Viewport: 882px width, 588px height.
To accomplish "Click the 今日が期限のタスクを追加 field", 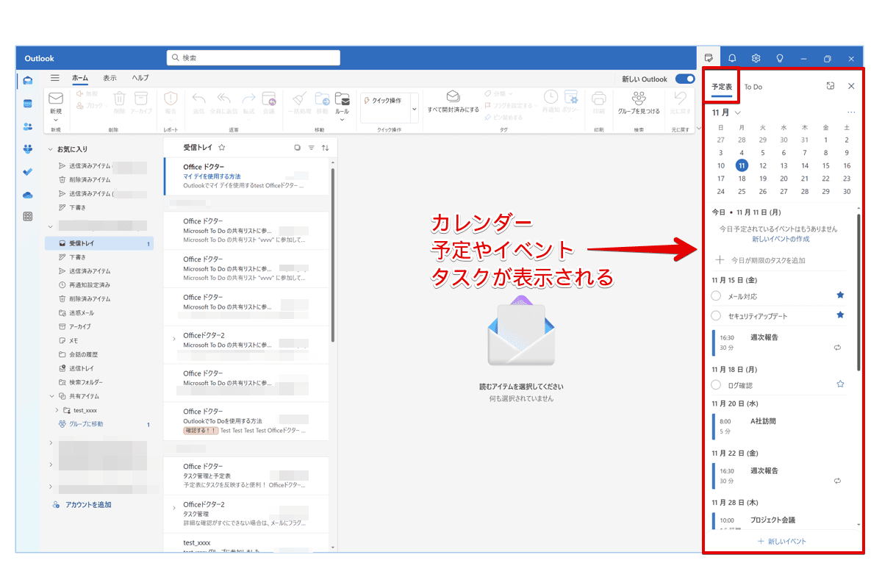I will (x=779, y=260).
